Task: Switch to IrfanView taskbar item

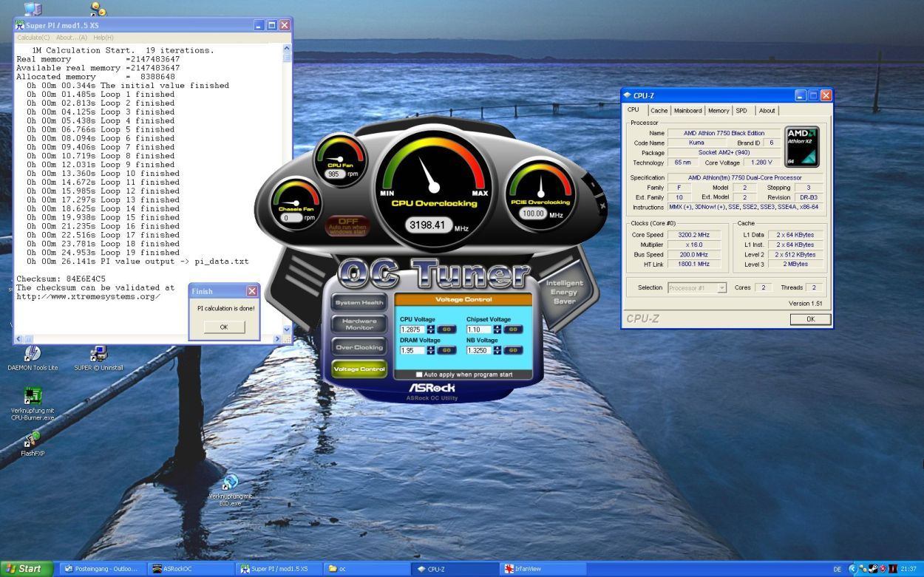Action: tap(544, 569)
